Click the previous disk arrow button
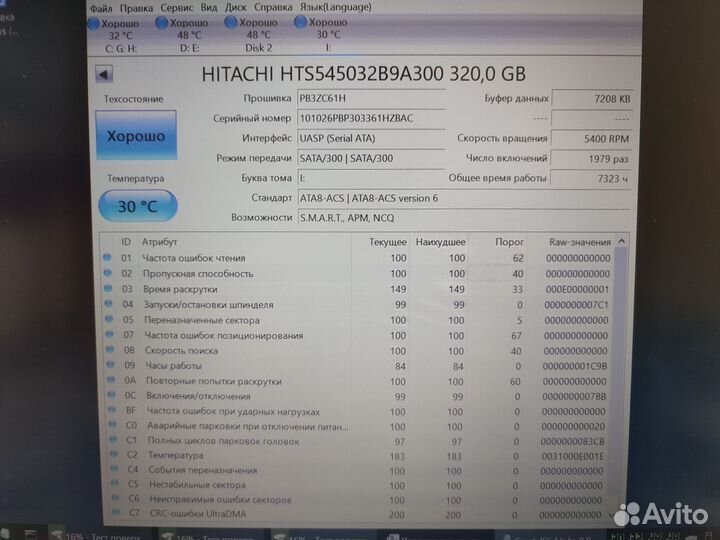The width and height of the screenshot is (720, 540). point(104,74)
